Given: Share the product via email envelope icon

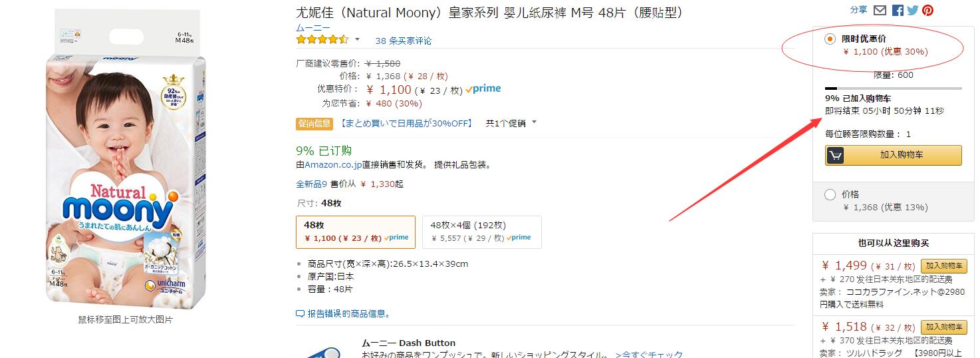Looking at the screenshot, I should (880, 10).
